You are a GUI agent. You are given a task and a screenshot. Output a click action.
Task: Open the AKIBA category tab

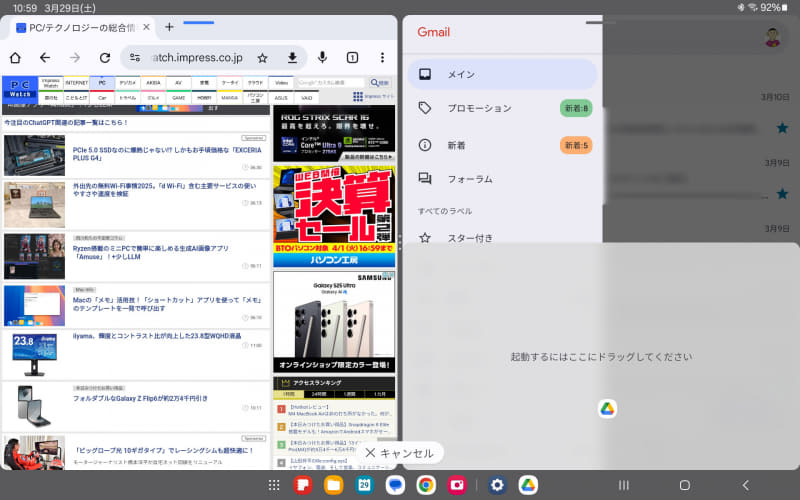tap(153, 83)
